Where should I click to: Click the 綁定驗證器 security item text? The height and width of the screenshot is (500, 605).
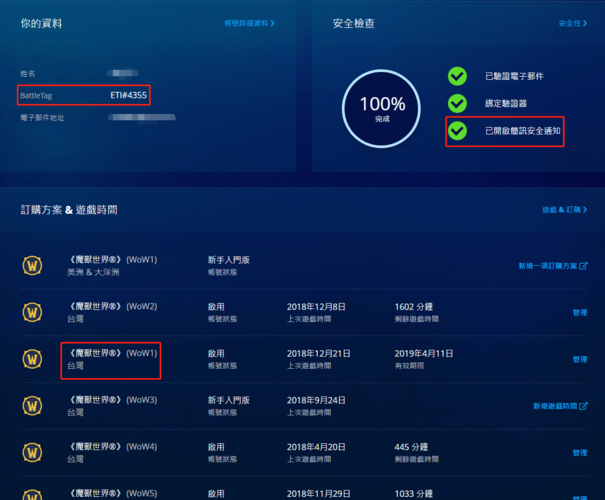[x=505, y=103]
